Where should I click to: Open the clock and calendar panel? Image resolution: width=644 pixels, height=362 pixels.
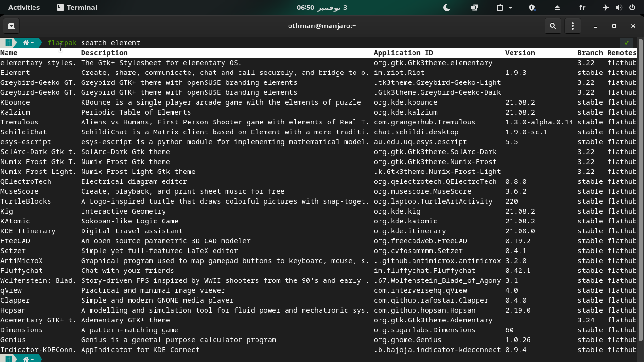click(x=322, y=8)
